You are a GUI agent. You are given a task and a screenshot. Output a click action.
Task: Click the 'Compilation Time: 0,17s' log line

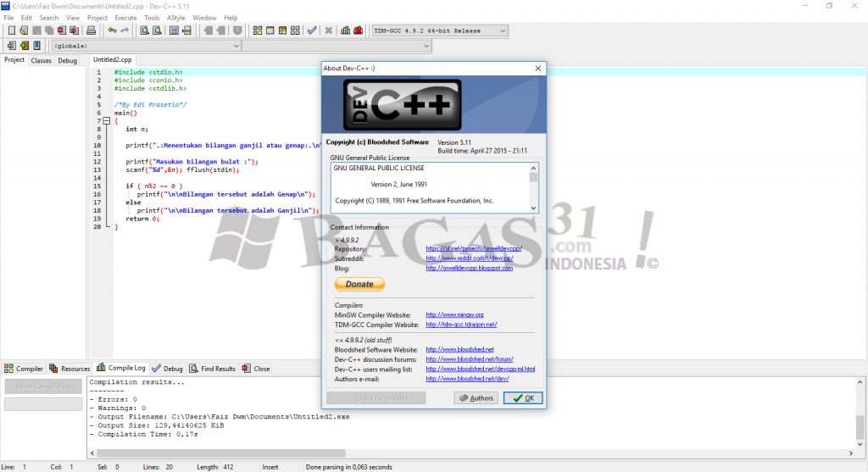point(143,435)
